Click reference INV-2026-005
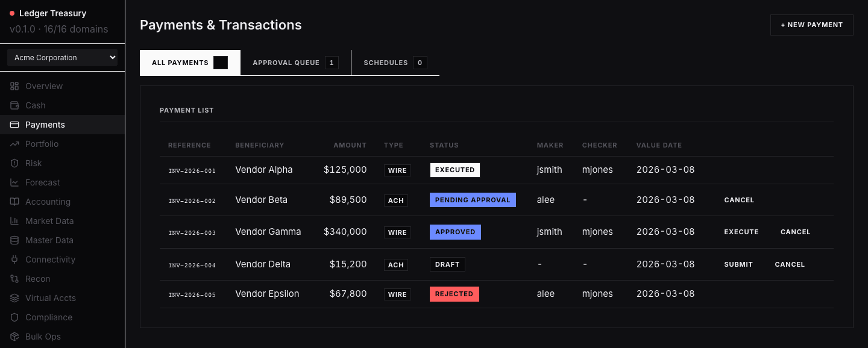Image resolution: width=868 pixels, height=348 pixels. pyautogui.click(x=192, y=295)
